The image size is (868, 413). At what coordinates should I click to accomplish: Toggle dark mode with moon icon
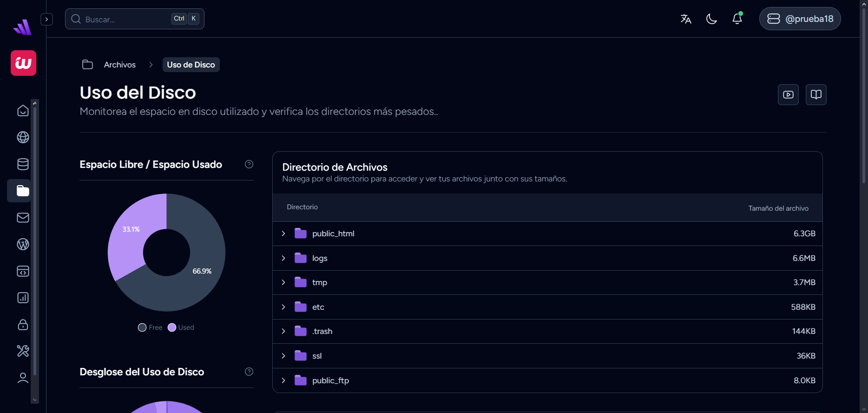click(711, 19)
